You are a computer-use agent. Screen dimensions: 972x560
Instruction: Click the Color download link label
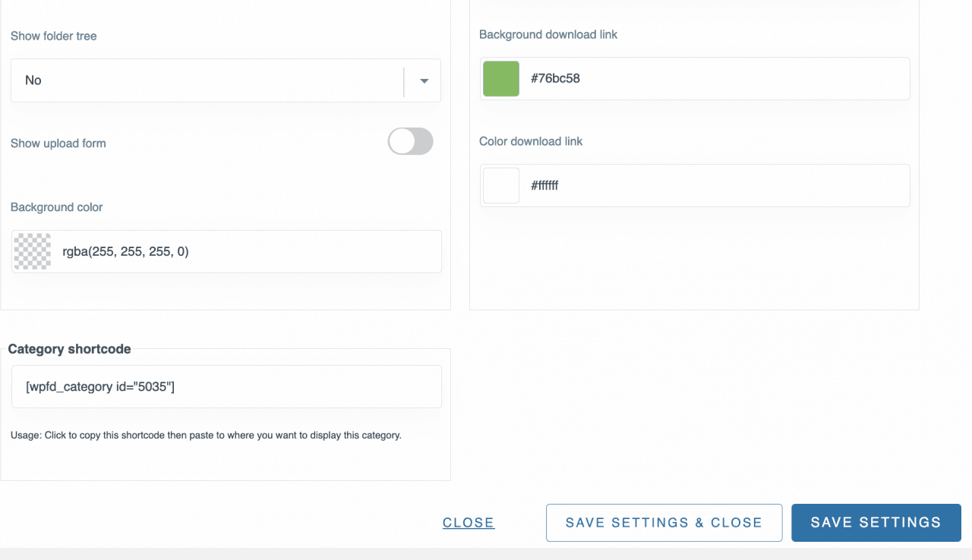[x=531, y=141]
